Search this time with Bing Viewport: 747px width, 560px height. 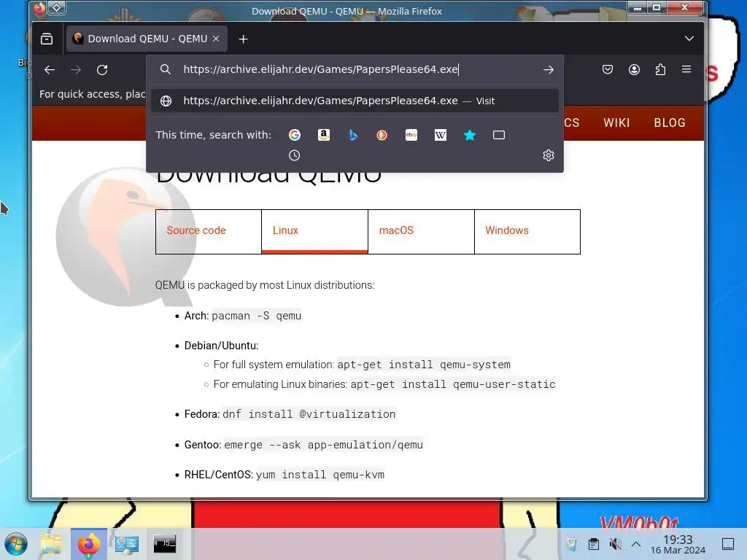pos(353,135)
